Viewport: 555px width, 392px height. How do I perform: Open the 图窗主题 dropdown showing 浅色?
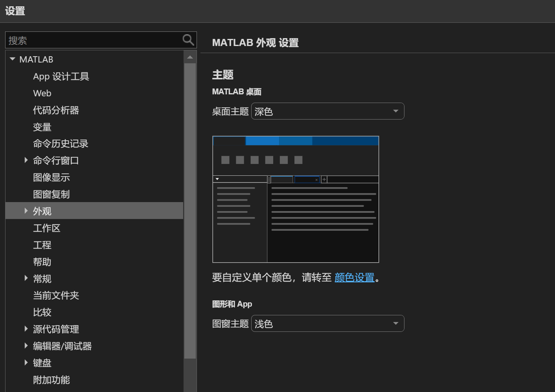(327, 324)
